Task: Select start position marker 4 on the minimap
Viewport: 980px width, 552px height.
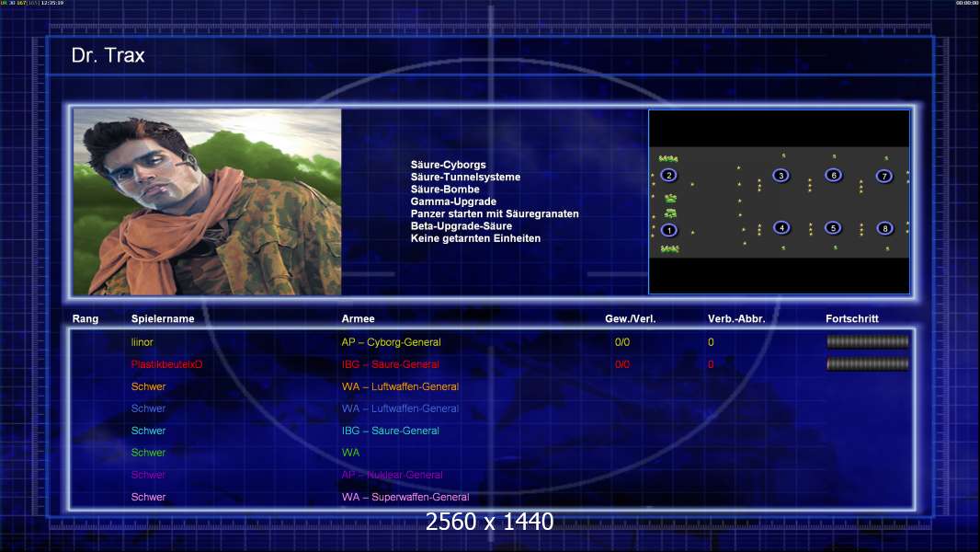Action: pos(781,227)
